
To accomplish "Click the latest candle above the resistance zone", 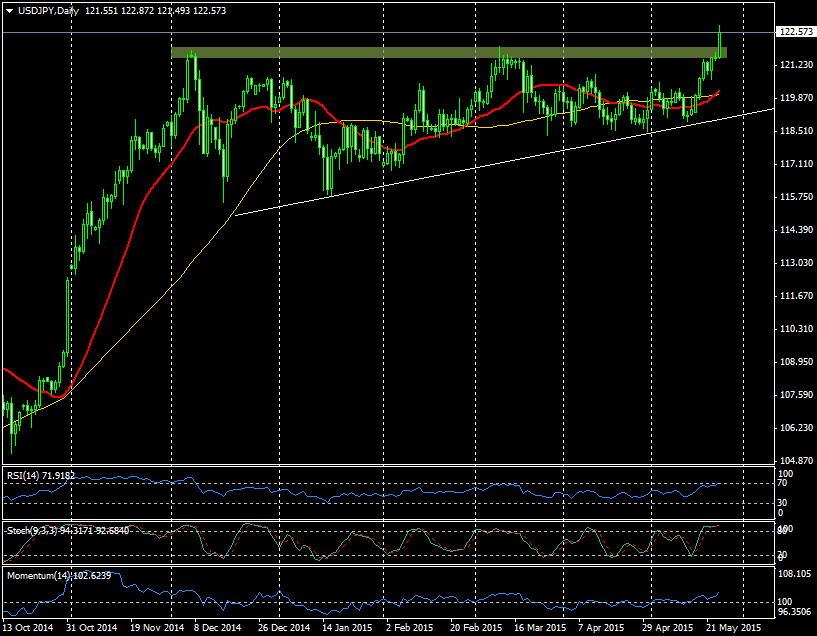I will pos(720,42).
